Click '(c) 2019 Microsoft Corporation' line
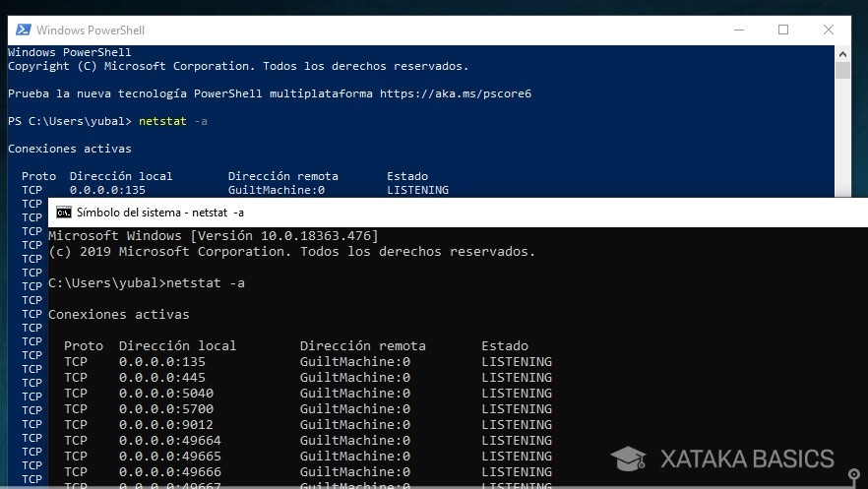This screenshot has height=489, width=868. coord(291,252)
